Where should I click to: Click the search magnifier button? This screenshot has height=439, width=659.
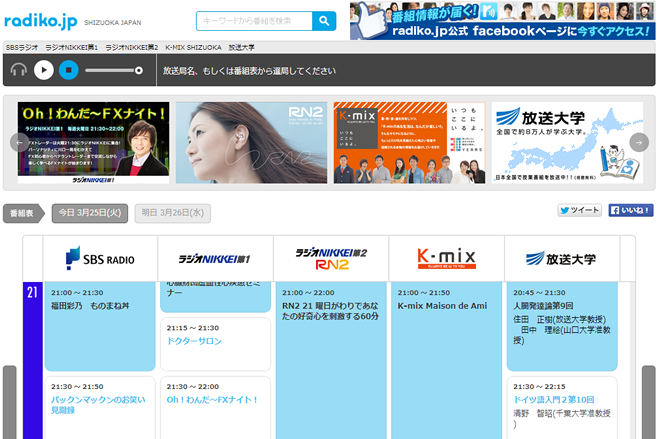click(324, 21)
